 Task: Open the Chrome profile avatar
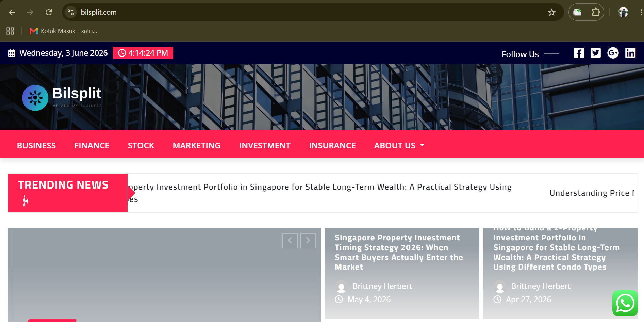pos(623,12)
